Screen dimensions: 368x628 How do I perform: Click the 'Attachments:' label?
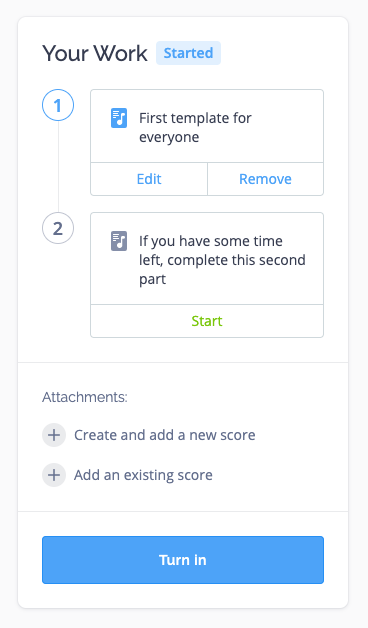[85, 397]
